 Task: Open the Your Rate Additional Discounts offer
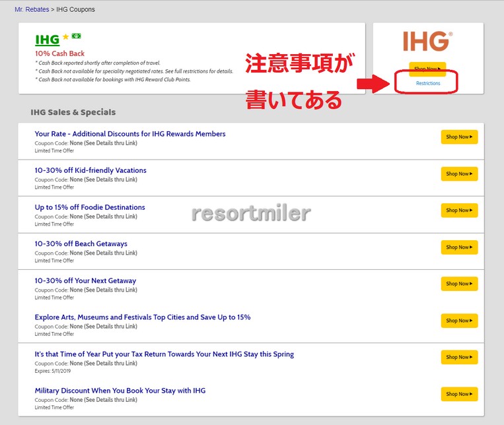point(130,134)
